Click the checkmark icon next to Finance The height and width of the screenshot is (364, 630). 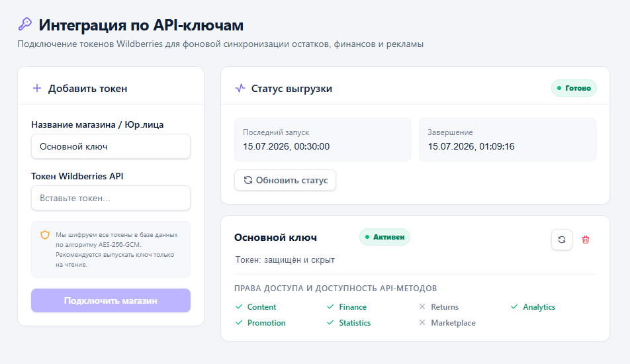tap(330, 306)
